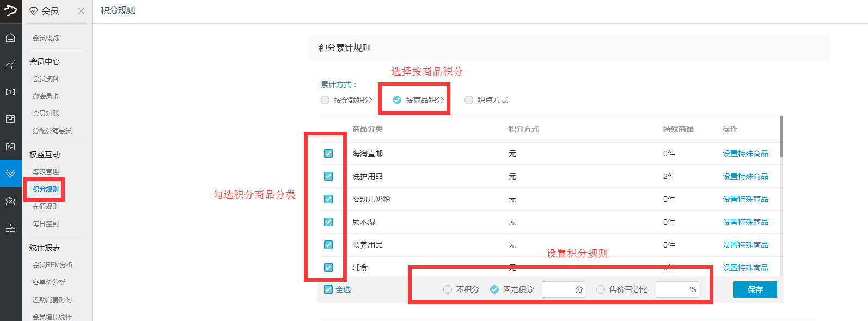868x321 pixels.
Task: Click the 积分方式 column header
Action: coord(524,129)
